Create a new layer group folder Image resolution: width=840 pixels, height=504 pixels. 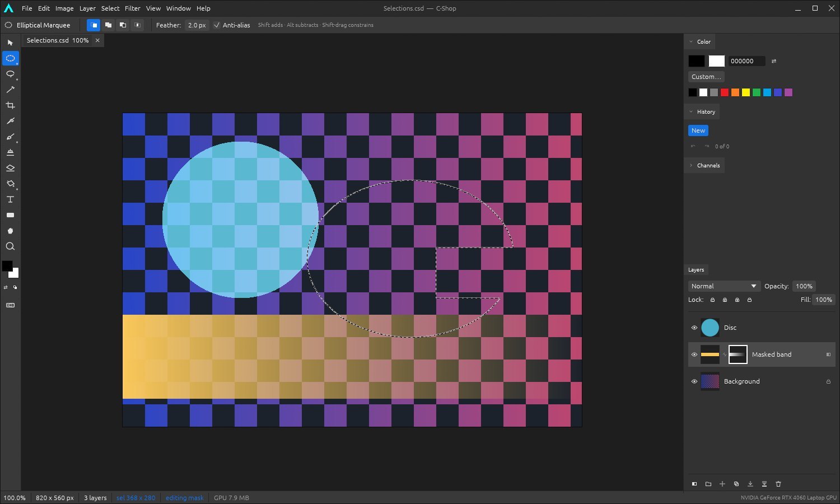click(708, 484)
